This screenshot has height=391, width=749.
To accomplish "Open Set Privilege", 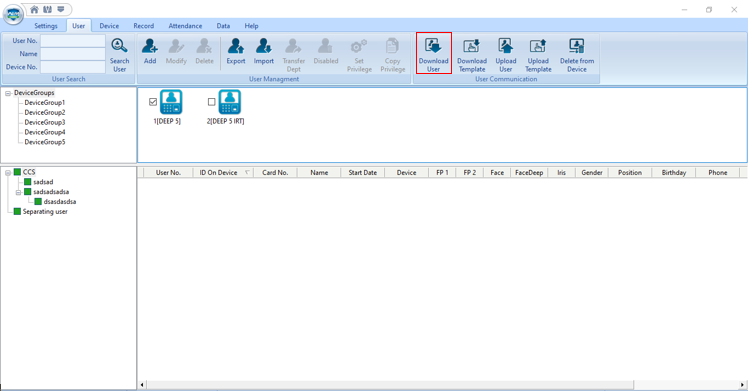I will 359,46.
